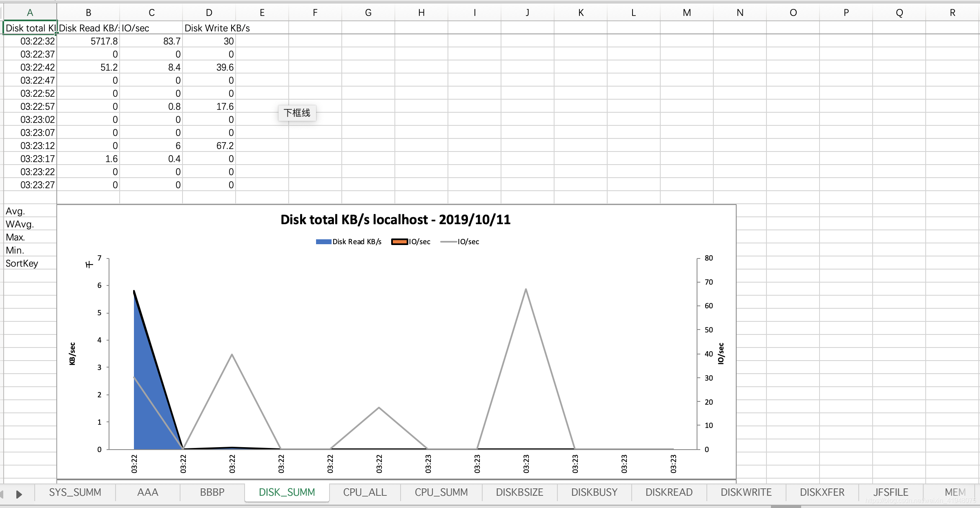Click the 'Disk Write KB/s' header cell
The image size is (980, 508).
(209, 28)
